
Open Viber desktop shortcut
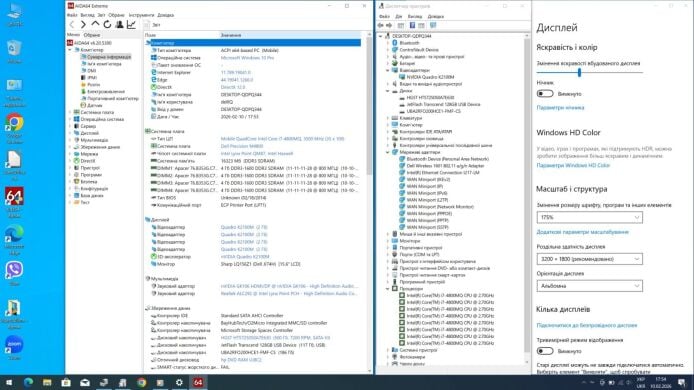[x=14, y=273]
